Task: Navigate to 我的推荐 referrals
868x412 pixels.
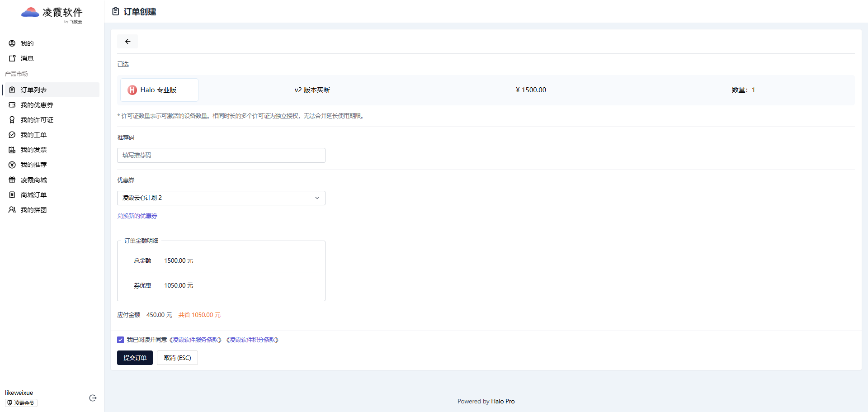Action: [33, 165]
